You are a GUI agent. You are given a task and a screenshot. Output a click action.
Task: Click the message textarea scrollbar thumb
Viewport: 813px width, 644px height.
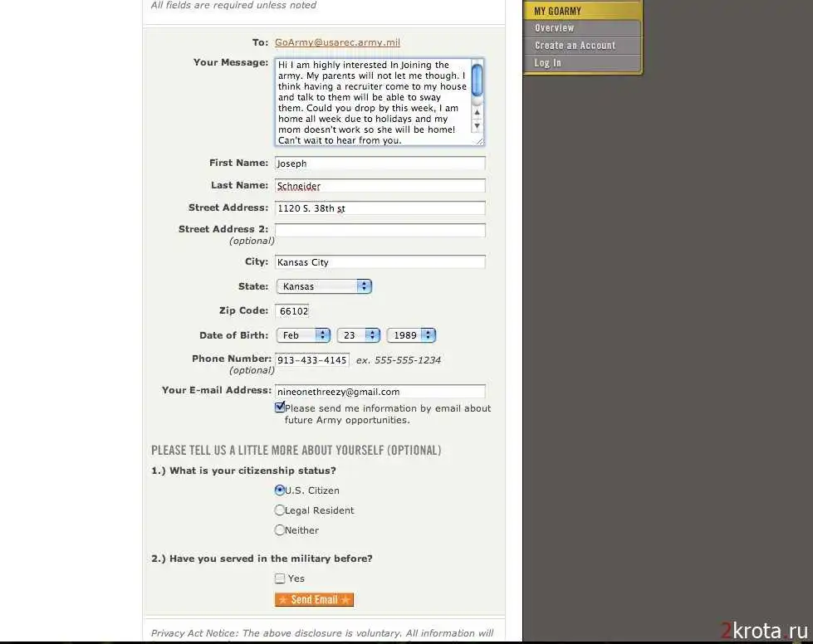click(x=477, y=80)
